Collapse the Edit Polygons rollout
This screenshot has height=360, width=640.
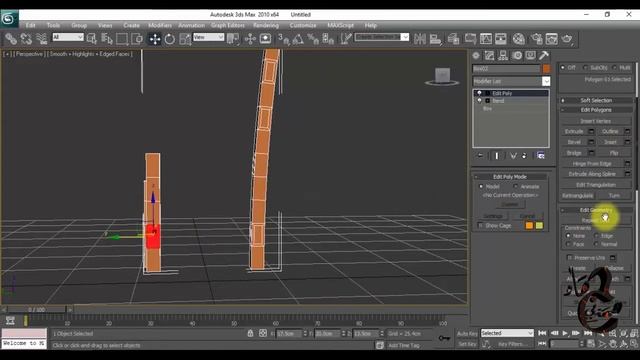click(x=596, y=110)
